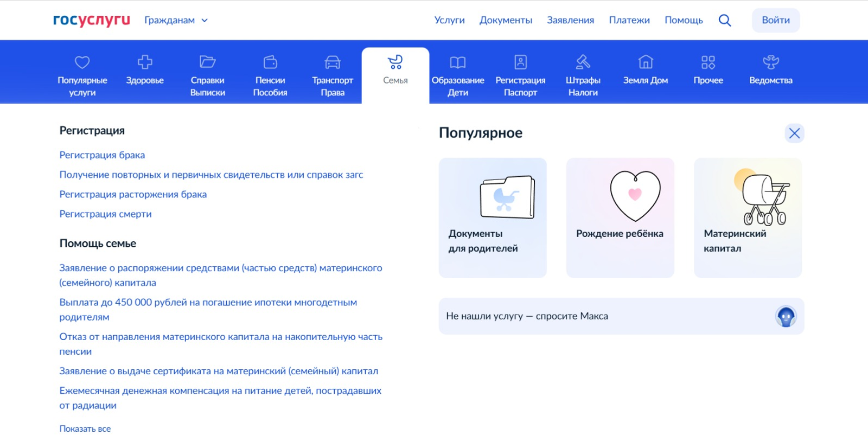
Task: Open the Платежи menu item
Action: tap(629, 20)
